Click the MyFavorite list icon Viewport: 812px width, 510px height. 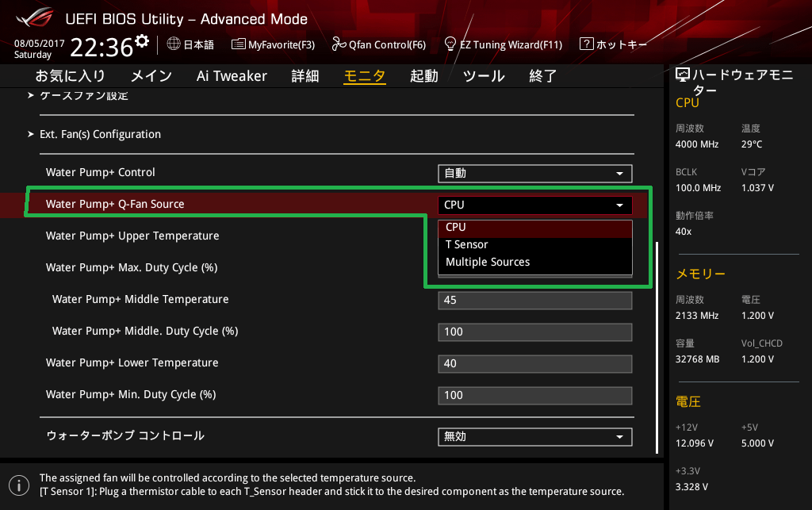[x=238, y=44]
